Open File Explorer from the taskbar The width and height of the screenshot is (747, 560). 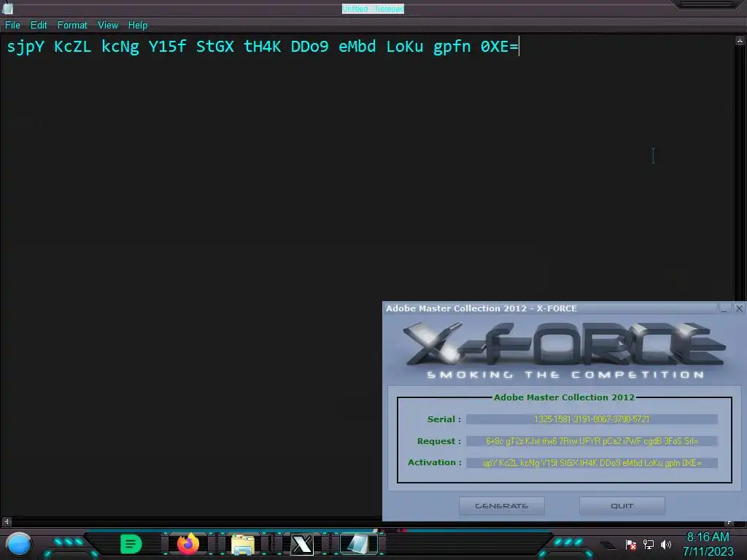[243, 544]
